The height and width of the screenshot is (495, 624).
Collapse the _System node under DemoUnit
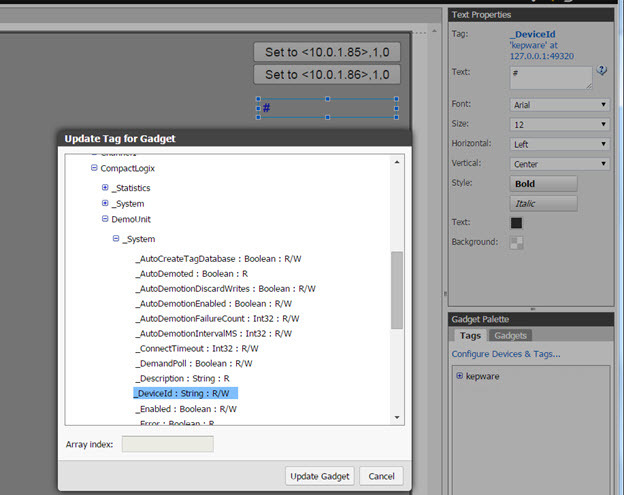tap(116, 238)
